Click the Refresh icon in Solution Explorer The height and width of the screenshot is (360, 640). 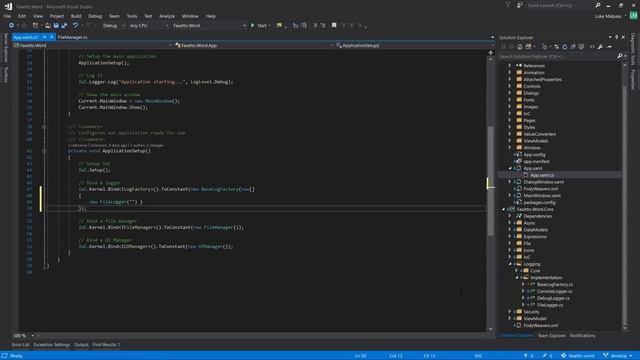565,47
